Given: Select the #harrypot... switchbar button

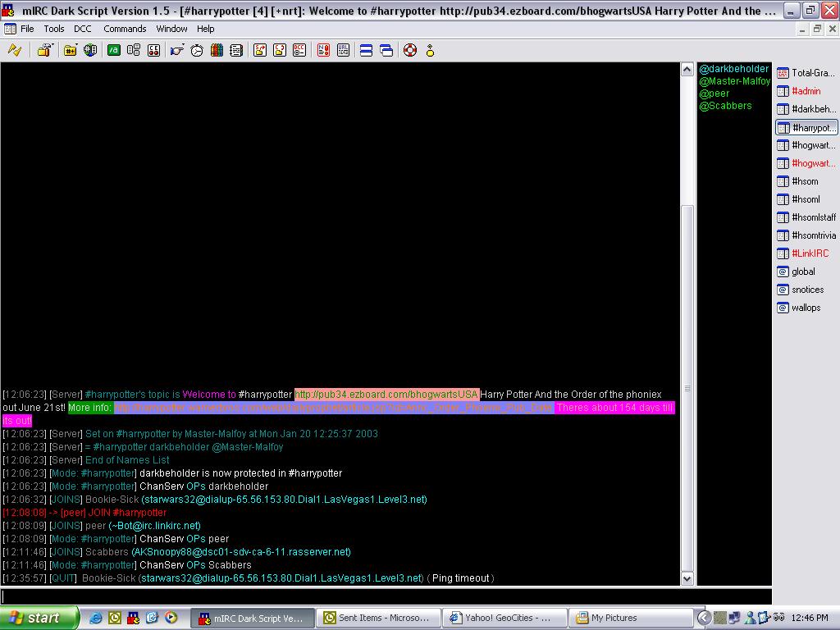Looking at the screenshot, I should [x=806, y=127].
